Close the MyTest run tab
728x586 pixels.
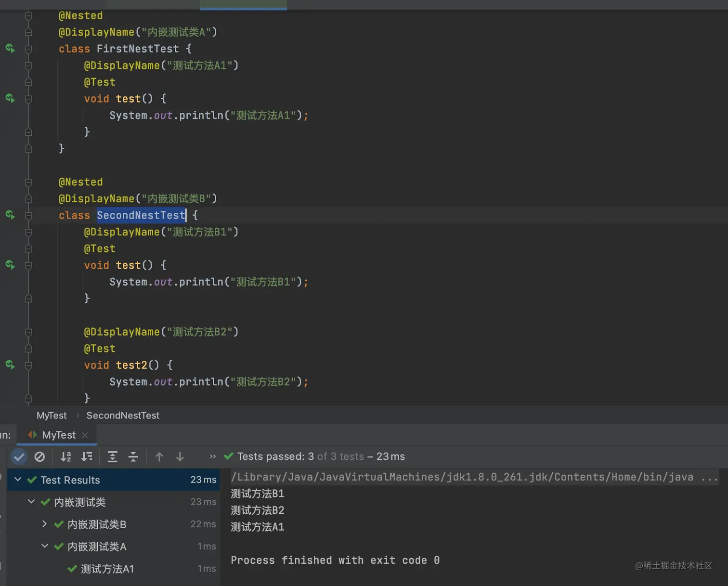(x=85, y=435)
